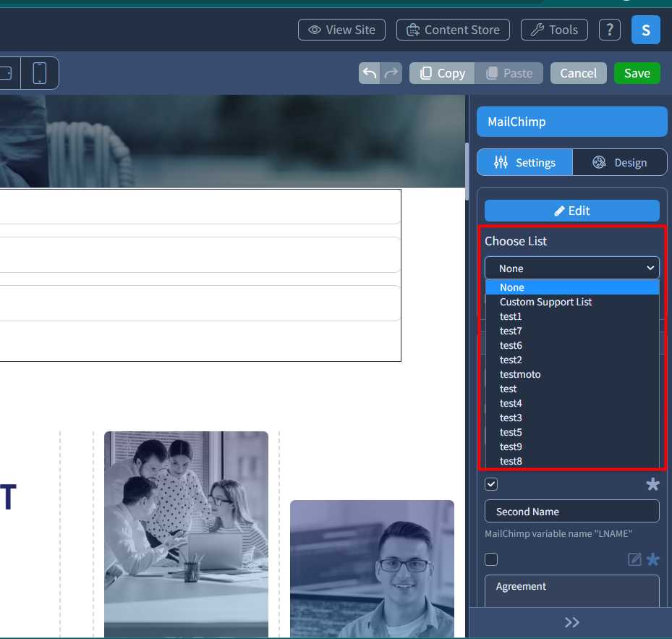Select None in the list dropdown
Screen dimensions: 672x639
(571, 287)
